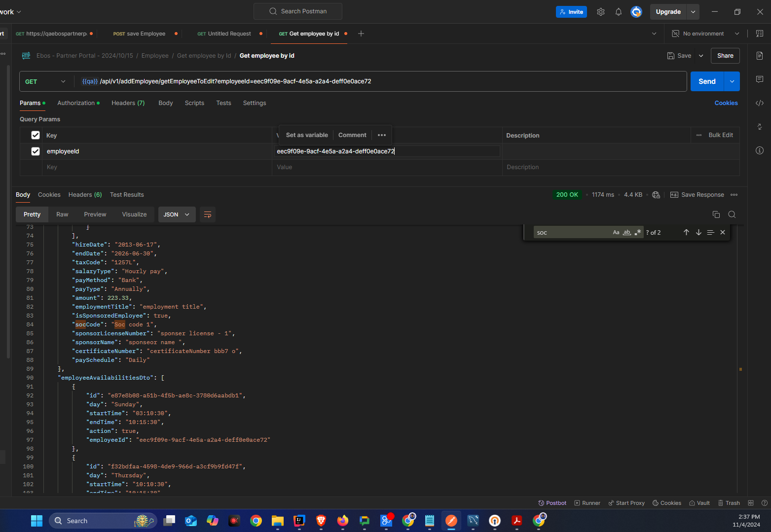Toggle regex matching in search
The height and width of the screenshot is (532, 771).
point(638,232)
